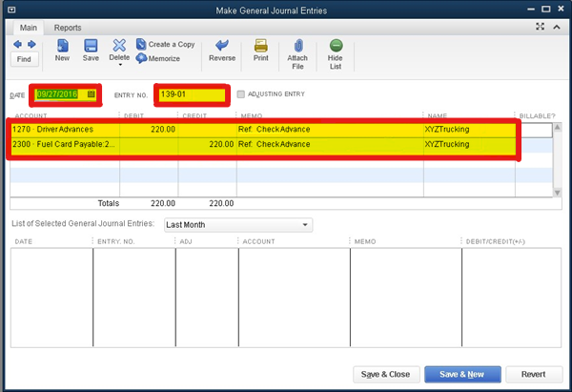
Task: Go to previous entry arrow
Action: point(17,44)
